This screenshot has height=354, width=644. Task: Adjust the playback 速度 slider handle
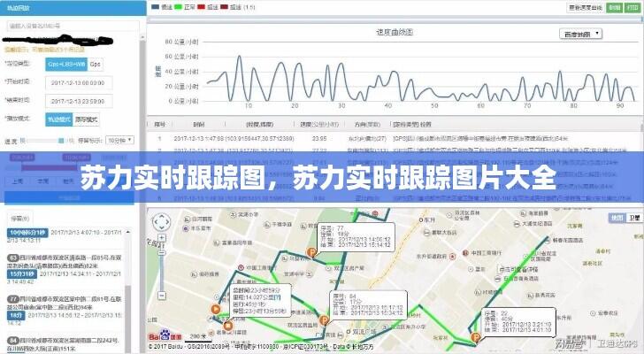tap(61, 141)
